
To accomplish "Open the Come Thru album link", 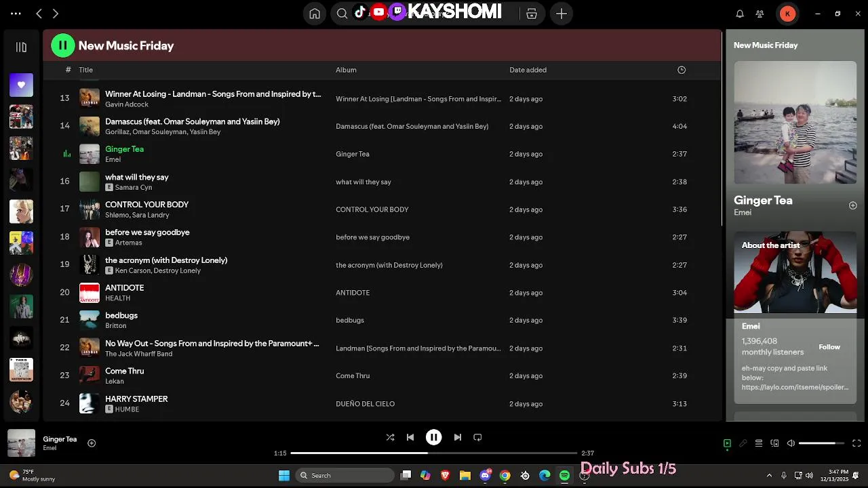I will (x=353, y=376).
